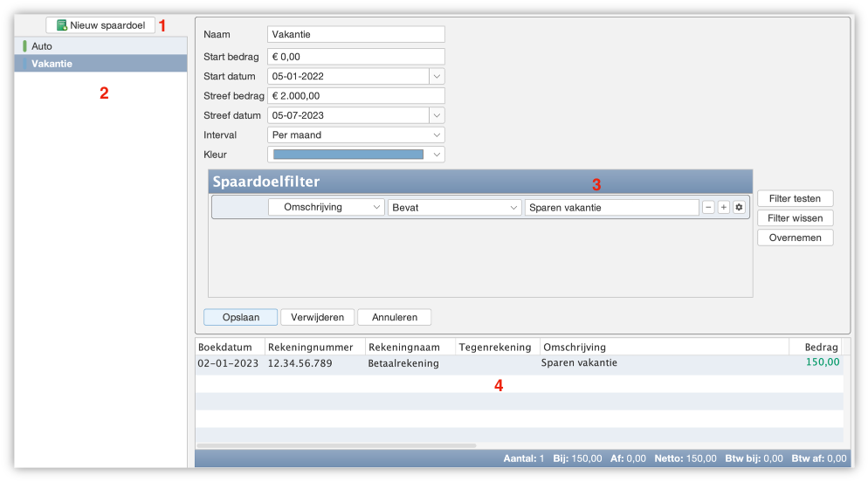Image resolution: width=868 pixels, height=482 pixels.
Task: Click the Overnemen button
Action: 795,238
